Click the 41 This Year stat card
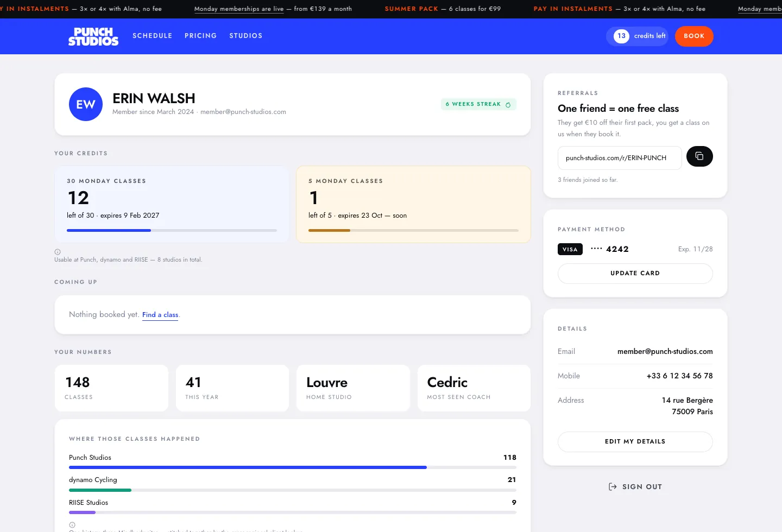 [x=232, y=388]
